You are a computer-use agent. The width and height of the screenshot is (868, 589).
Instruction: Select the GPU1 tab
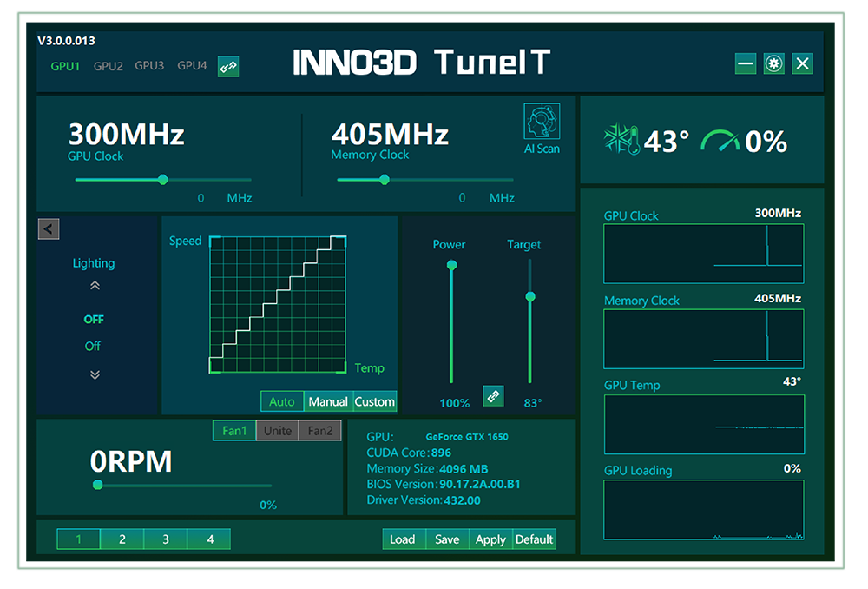[65, 67]
